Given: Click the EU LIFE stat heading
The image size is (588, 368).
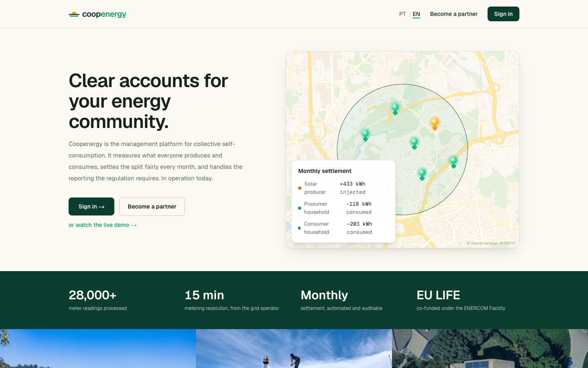Looking at the screenshot, I should 438,295.
